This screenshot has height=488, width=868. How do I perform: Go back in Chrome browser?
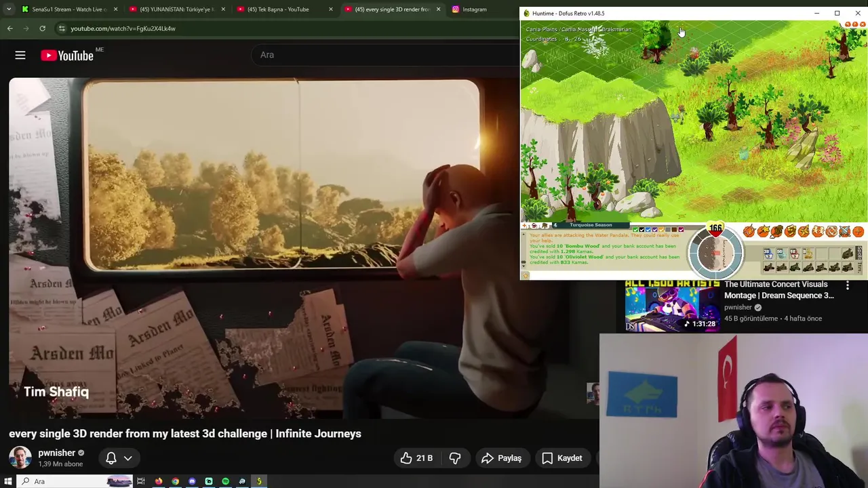coord(9,28)
